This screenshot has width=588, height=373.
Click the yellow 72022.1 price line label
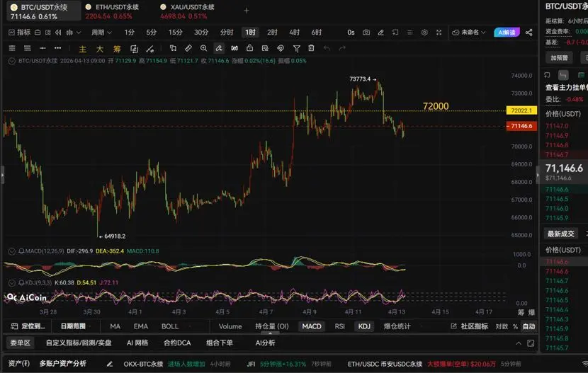[x=521, y=110]
